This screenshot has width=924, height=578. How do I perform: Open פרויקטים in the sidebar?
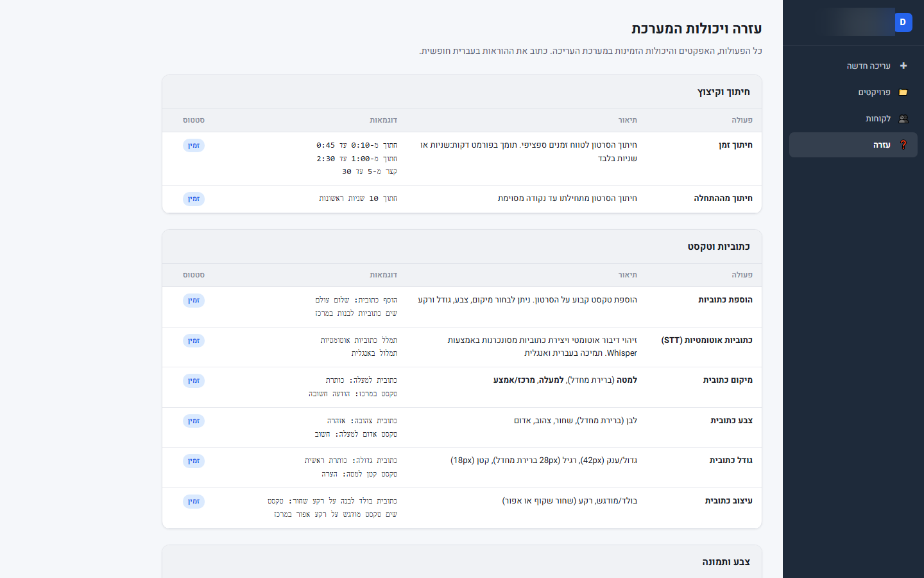click(x=853, y=92)
